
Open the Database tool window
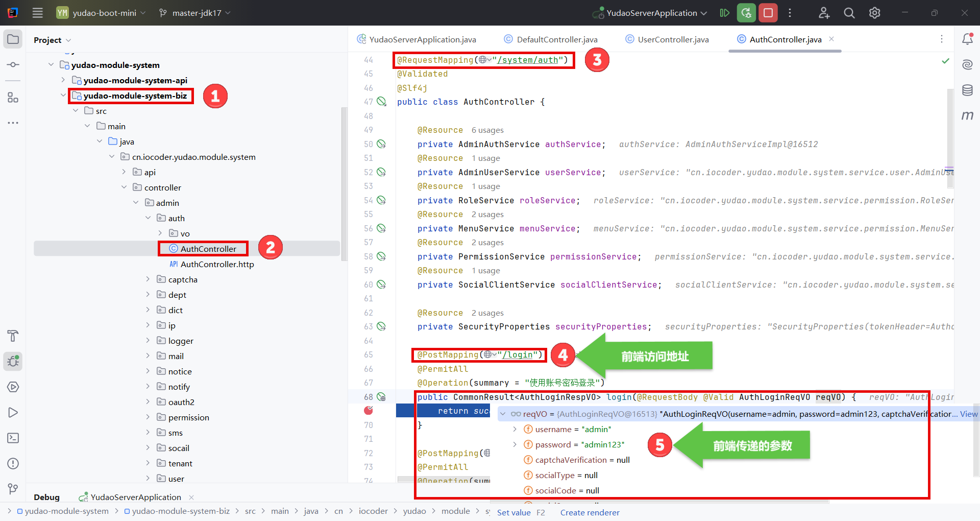[x=967, y=90]
